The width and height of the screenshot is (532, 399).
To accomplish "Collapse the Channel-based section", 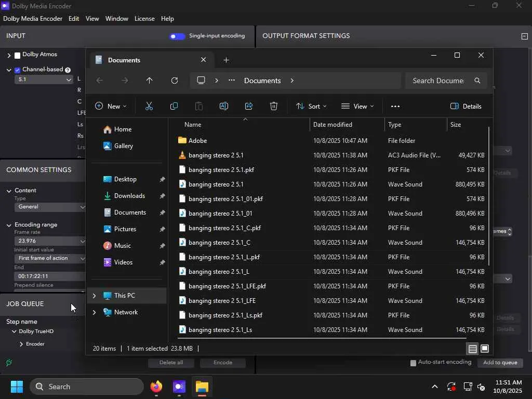I will click(9, 70).
